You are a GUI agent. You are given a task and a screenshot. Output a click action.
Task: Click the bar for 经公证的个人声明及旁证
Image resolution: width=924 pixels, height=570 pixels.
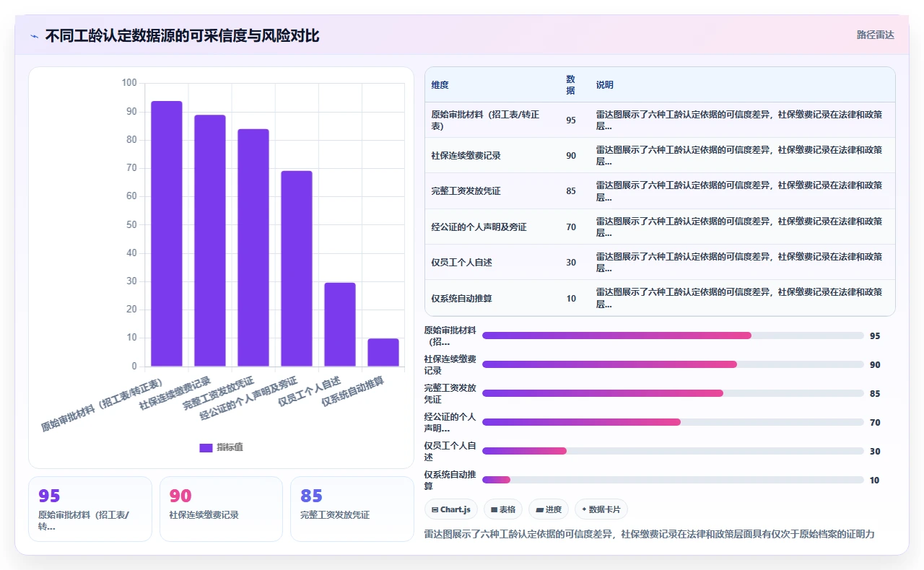(x=297, y=268)
